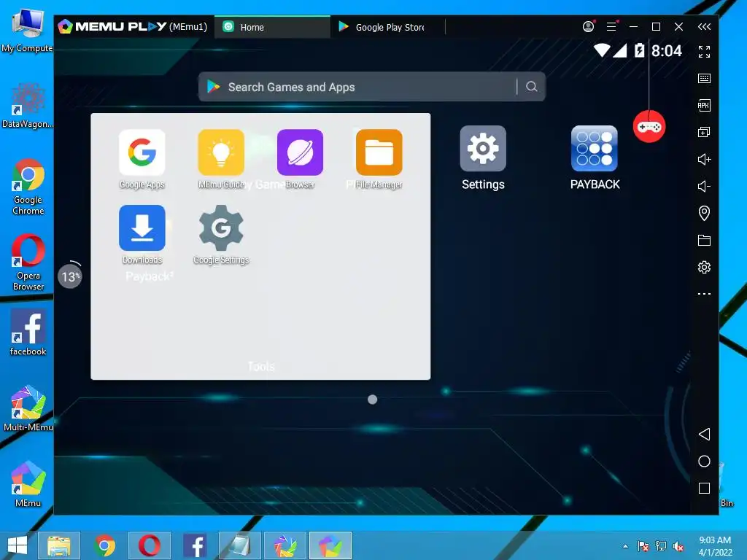The width and height of the screenshot is (747, 560).
Task: Show more sidebar tools (three dots)
Action: point(704,294)
